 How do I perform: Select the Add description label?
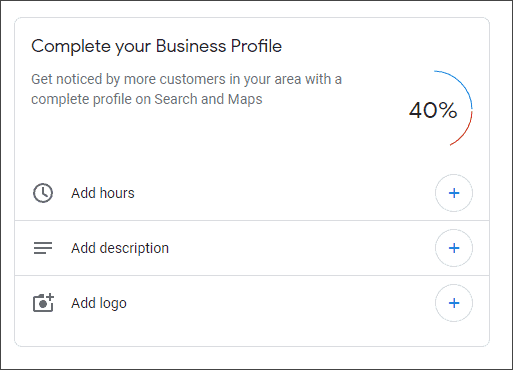pyautogui.click(x=120, y=248)
